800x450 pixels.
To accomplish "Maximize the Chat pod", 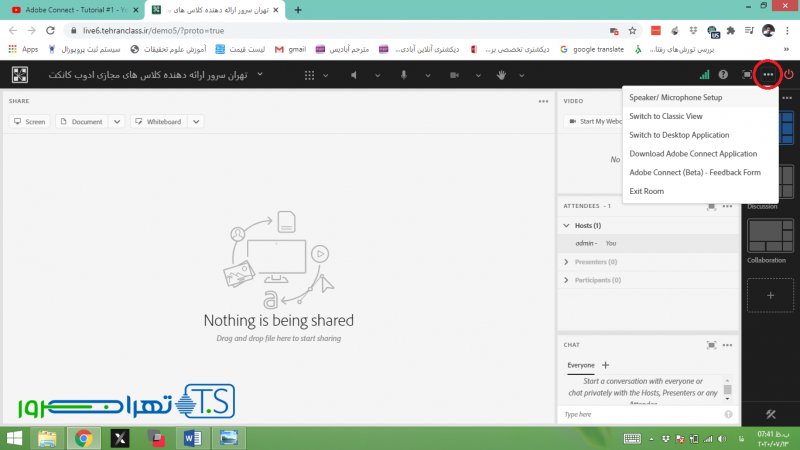I will pyautogui.click(x=711, y=345).
